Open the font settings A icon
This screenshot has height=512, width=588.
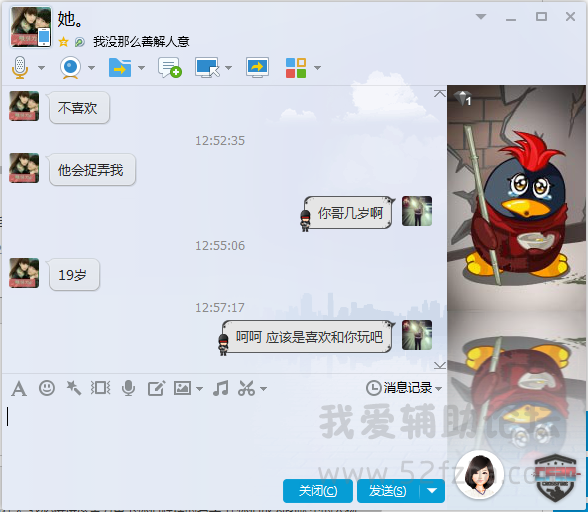[x=19, y=389]
